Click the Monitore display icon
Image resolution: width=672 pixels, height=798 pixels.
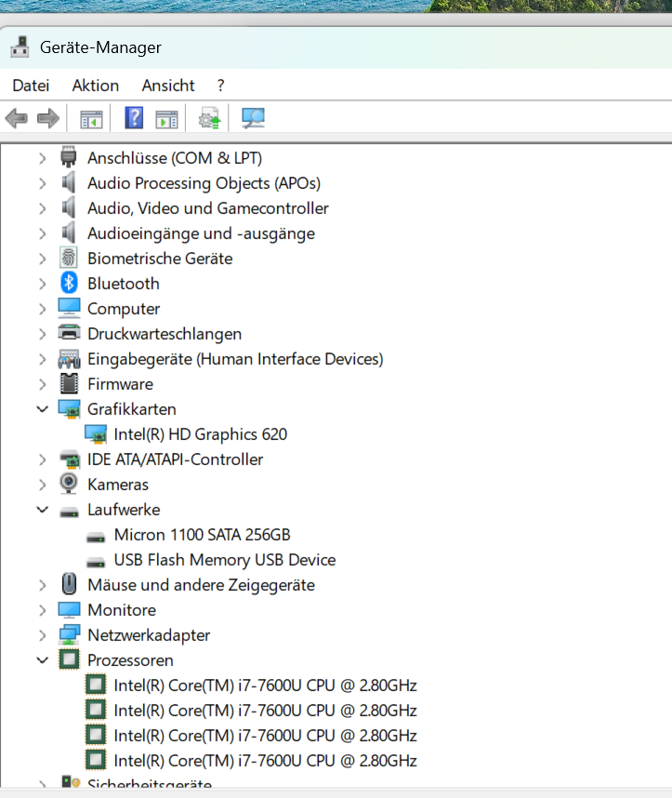click(x=69, y=610)
